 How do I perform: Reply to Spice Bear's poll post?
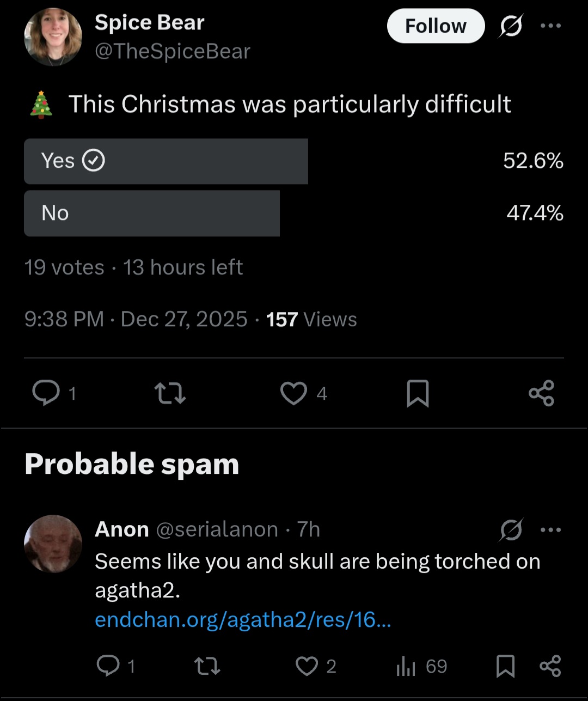tap(46, 393)
